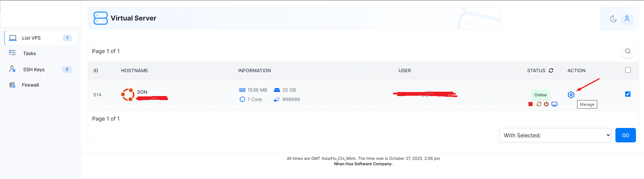
Task: Power off the VPS with the power icon
Action: 546,104
